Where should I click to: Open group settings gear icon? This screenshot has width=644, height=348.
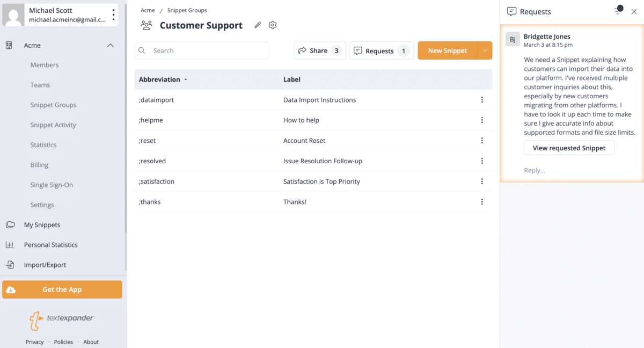(x=273, y=25)
